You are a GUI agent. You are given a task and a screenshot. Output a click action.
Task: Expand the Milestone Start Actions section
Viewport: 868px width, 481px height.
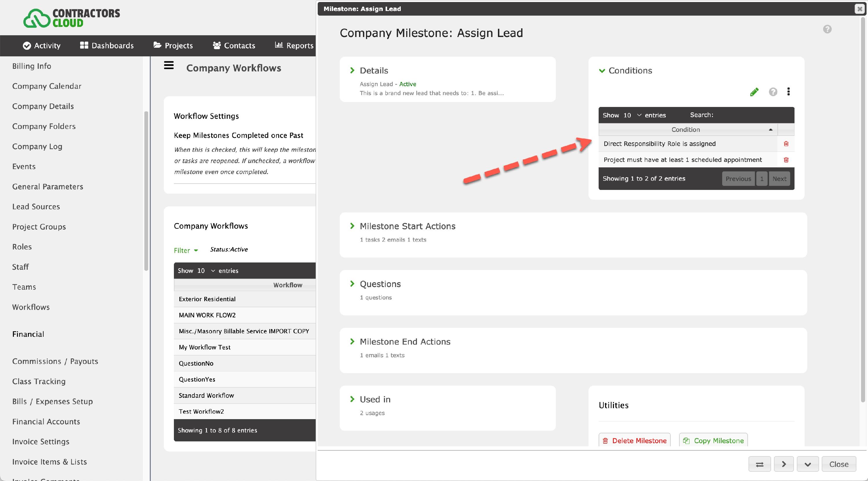coord(352,226)
